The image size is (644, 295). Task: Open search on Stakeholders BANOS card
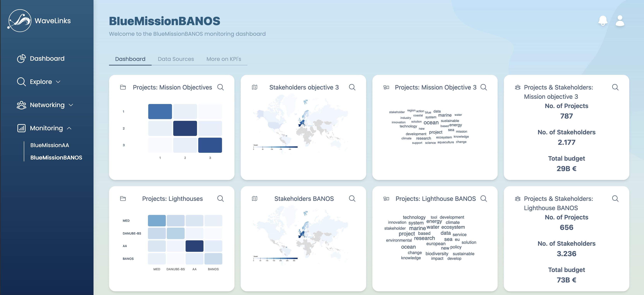point(352,199)
